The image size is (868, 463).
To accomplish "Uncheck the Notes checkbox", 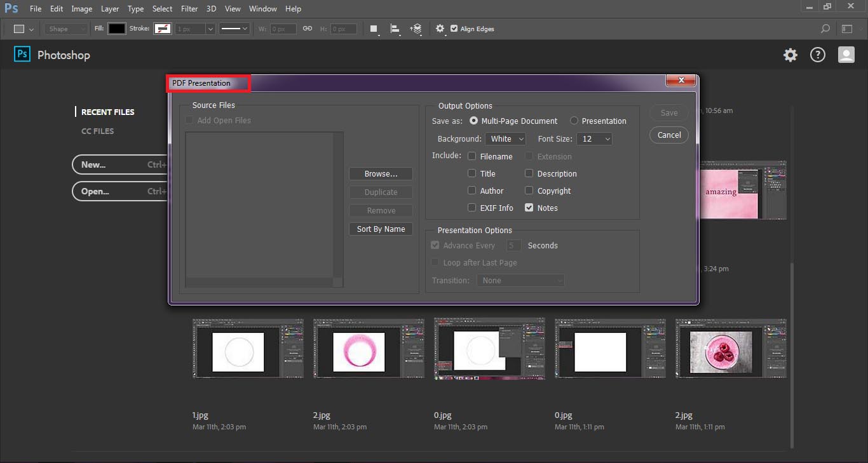I will (529, 208).
